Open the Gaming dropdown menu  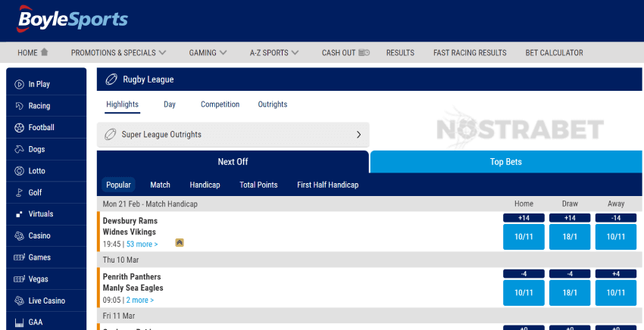click(x=208, y=52)
